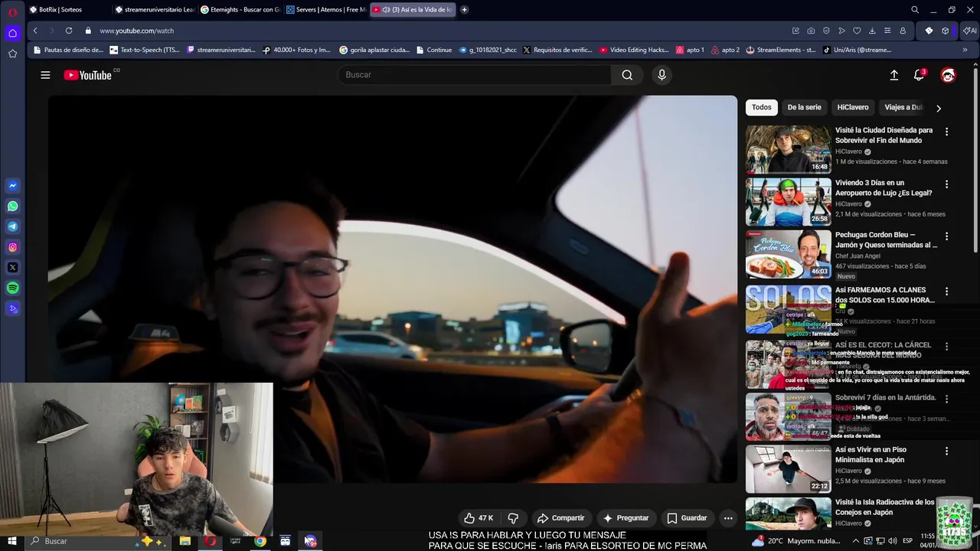Screen dimensions: 980x551
Task: Open the Opera sidebar bookmarks star
Action: click(12, 54)
